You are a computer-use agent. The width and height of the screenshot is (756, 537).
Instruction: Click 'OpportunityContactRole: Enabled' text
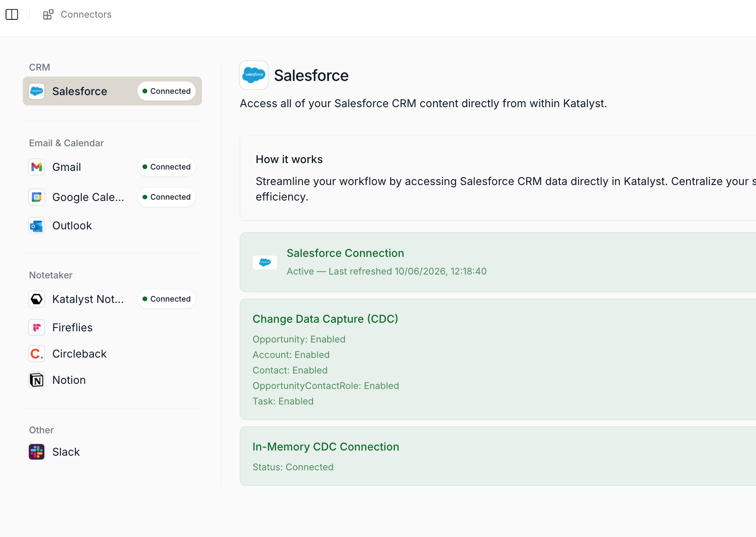(326, 386)
